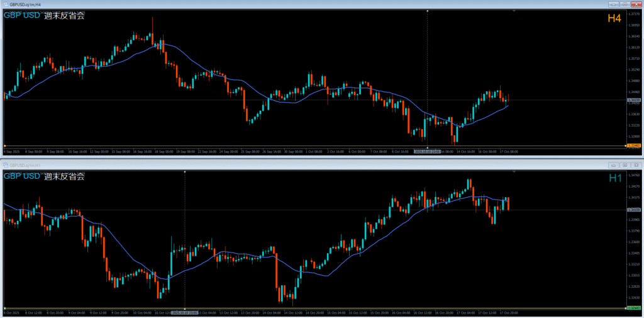Click the 14 Oct 12:00 label on H1 time axis
Screen dimensions: 644x318
click(x=293, y=313)
